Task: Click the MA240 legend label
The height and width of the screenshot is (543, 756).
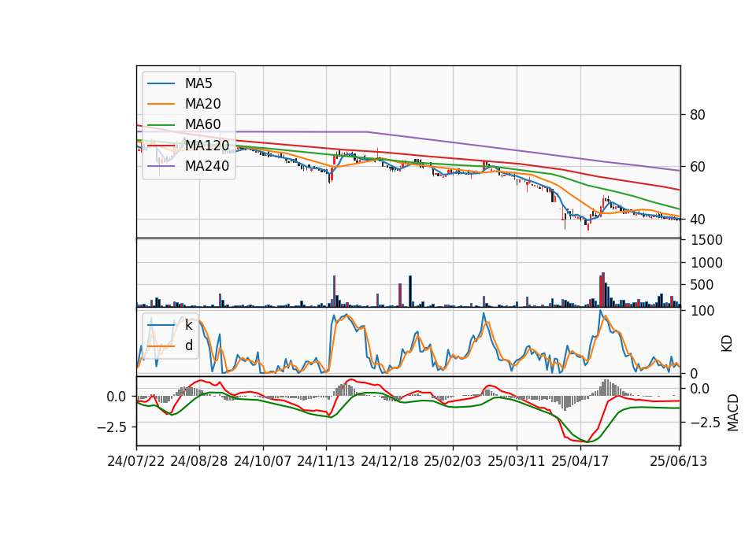Action: [x=207, y=166]
